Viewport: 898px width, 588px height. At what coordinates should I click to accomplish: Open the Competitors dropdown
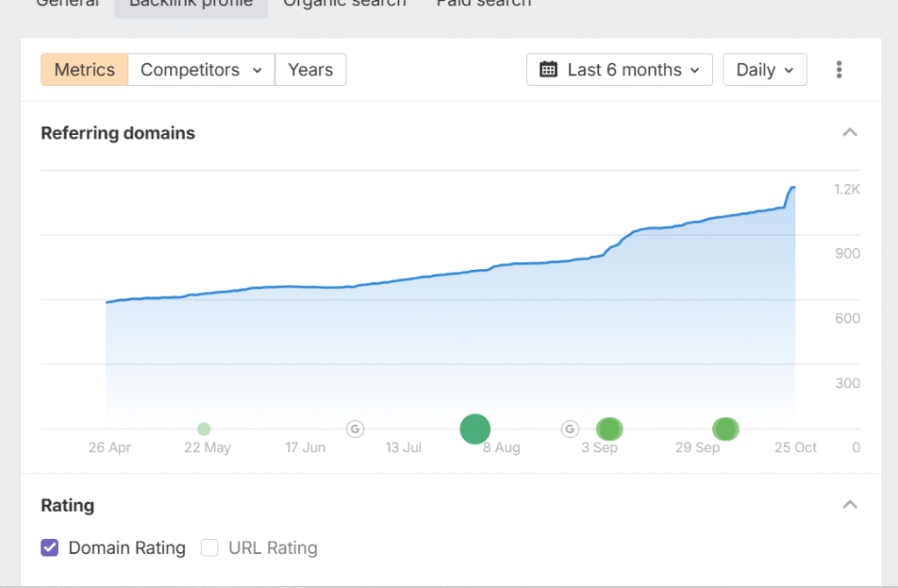coord(201,70)
